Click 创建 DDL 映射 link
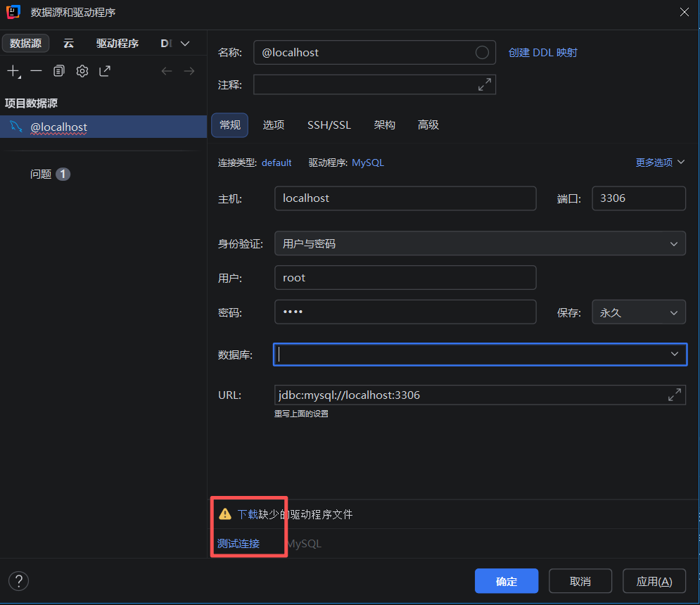 [x=543, y=53]
